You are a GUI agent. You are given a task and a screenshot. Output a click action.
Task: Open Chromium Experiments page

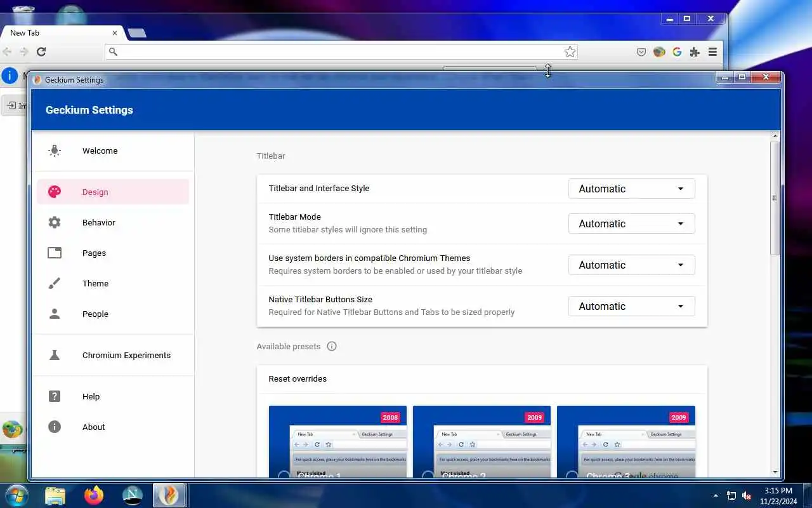(113, 355)
